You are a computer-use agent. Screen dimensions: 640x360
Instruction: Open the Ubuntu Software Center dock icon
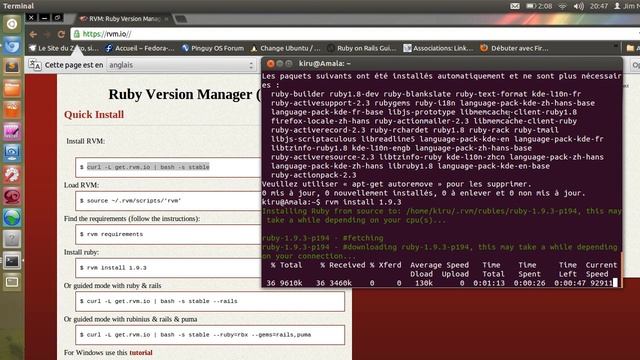tap(12, 110)
